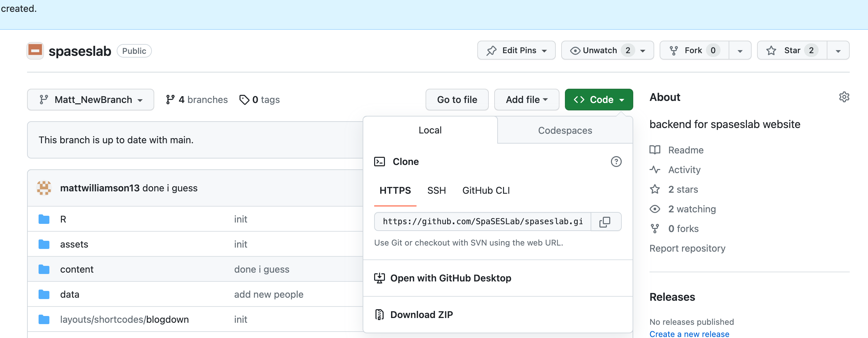
Task: Open the R folder
Action: (63, 219)
